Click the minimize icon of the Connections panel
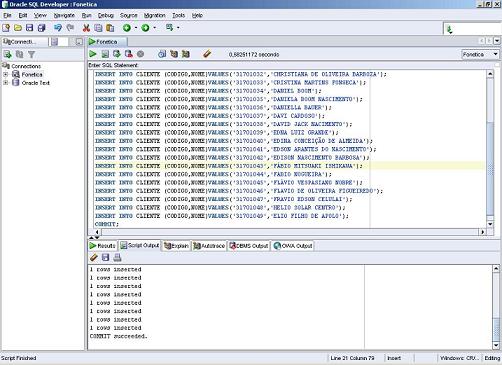502x365 pixels. click(79, 42)
